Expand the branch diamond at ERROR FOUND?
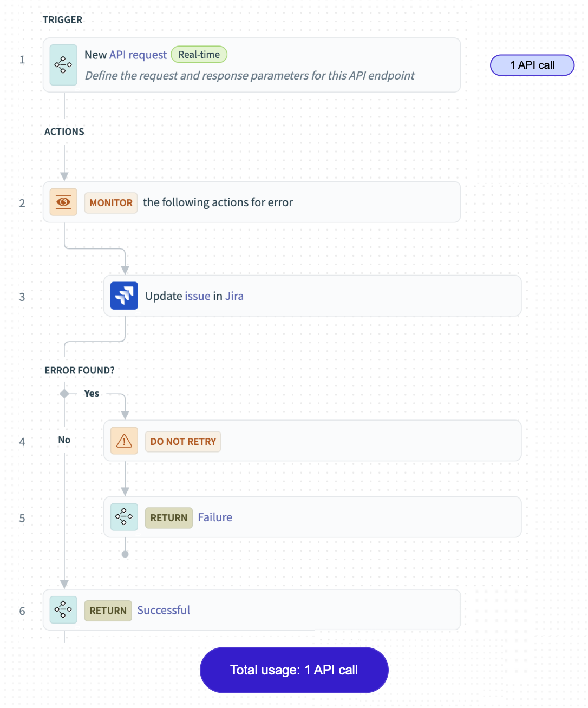This screenshot has height=708, width=588. click(x=64, y=394)
